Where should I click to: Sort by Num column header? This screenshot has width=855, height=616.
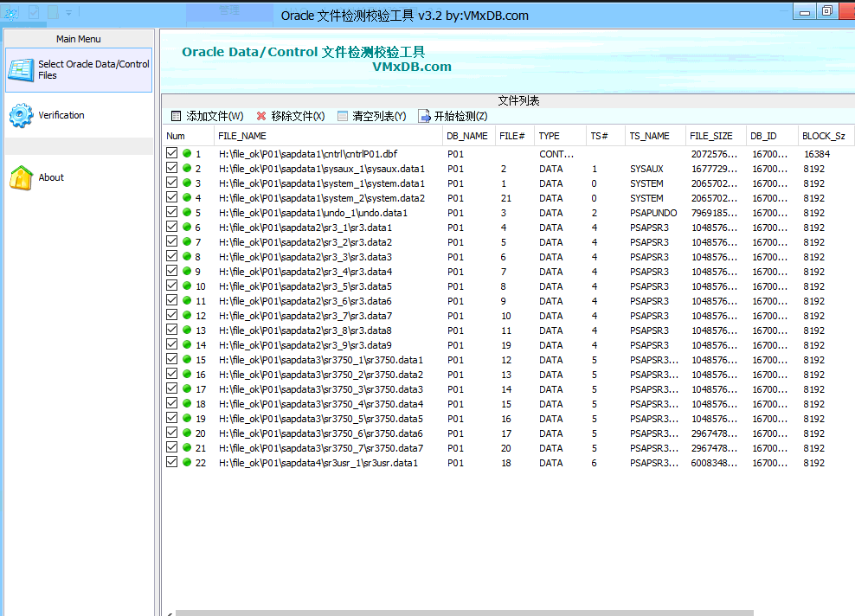click(188, 136)
